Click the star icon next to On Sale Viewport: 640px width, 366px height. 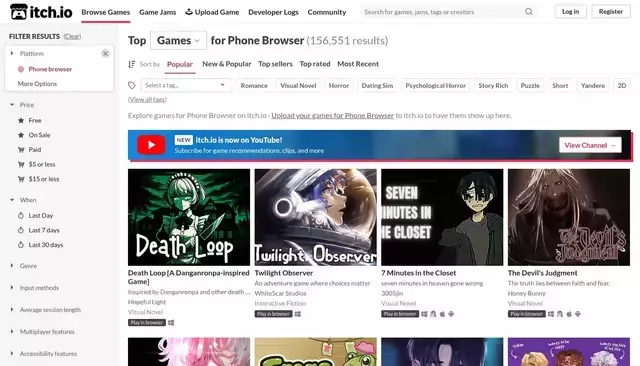[x=21, y=135]
